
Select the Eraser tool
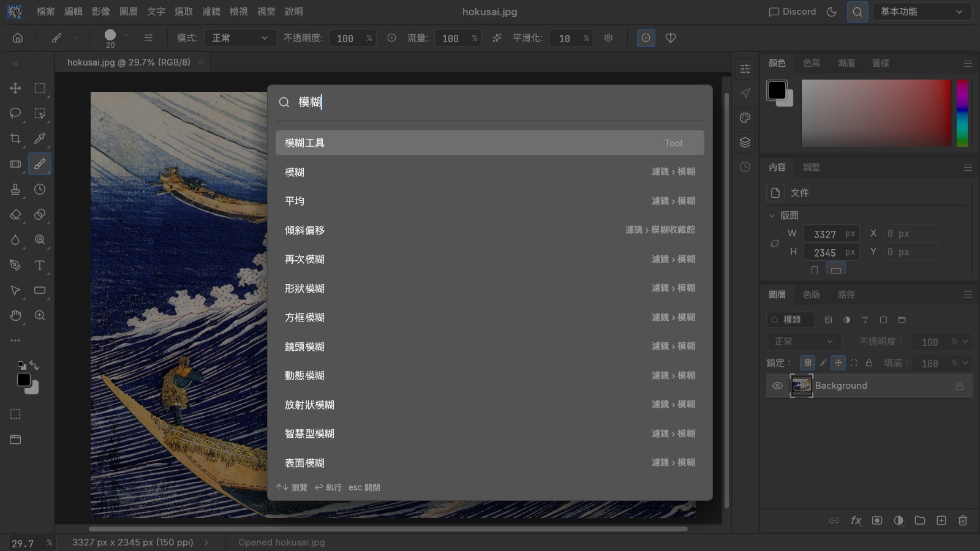(x=15, y=214)
